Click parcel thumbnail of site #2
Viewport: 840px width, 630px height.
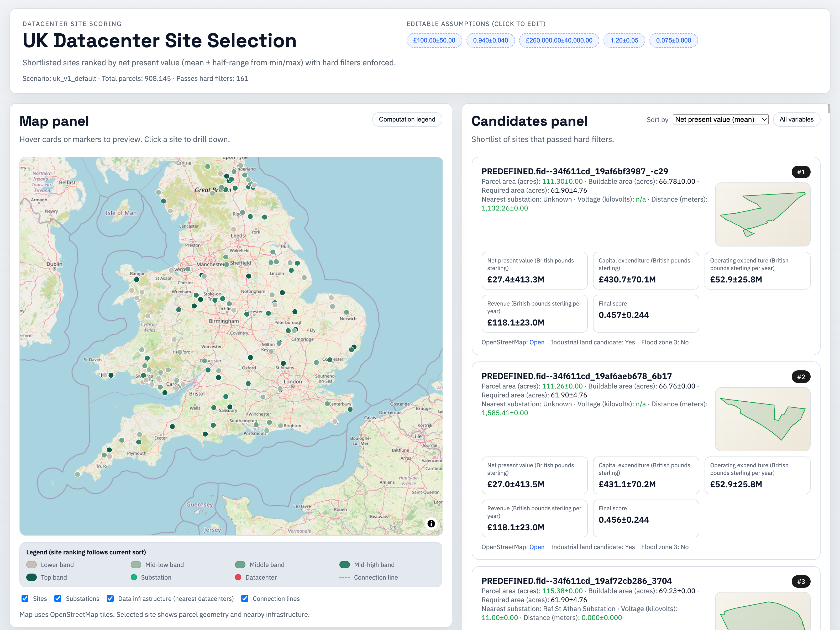coord(763,419)
